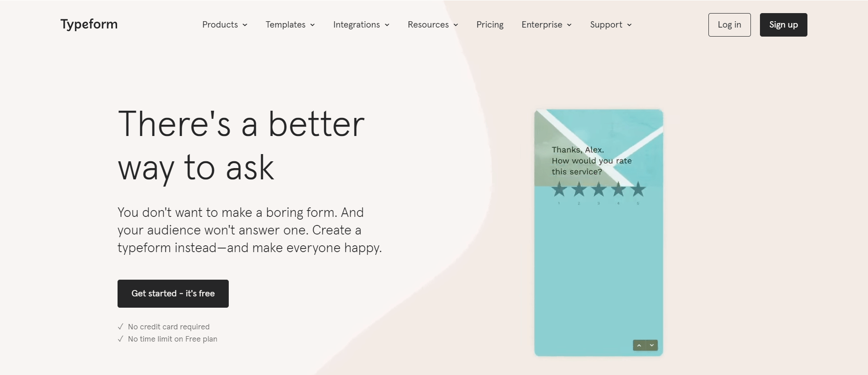Image resolution: width=868 pixels, height=375 pixels.
Task: Click the checkmark beside "No time limit on Free plan"
Action: tap(120, 338)
